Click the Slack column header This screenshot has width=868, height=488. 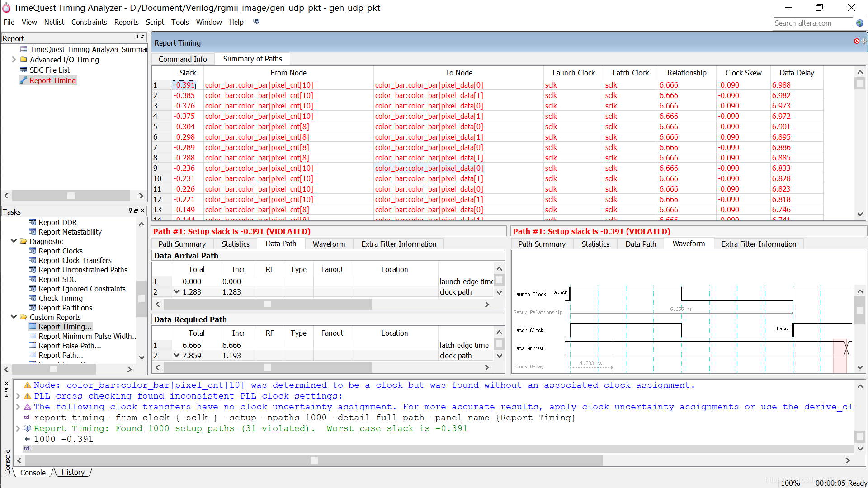188,73
